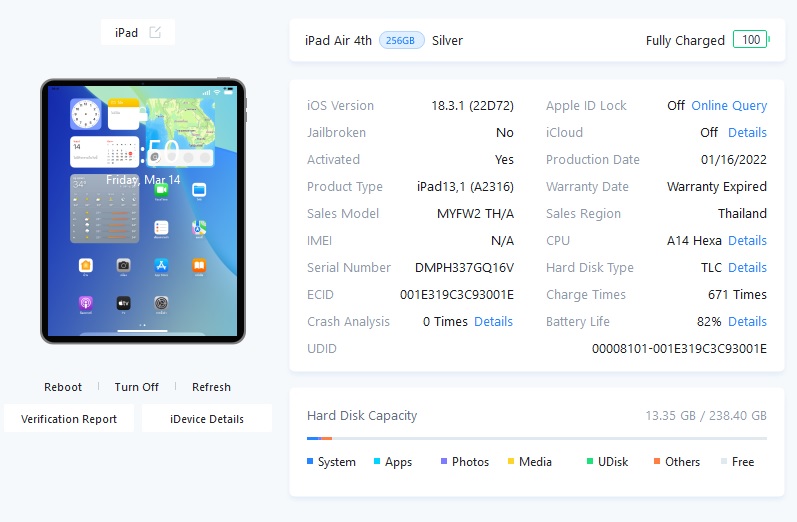The image size is (797, 522).
Task: Click the sales region Thailand
Action: [742, 213]
